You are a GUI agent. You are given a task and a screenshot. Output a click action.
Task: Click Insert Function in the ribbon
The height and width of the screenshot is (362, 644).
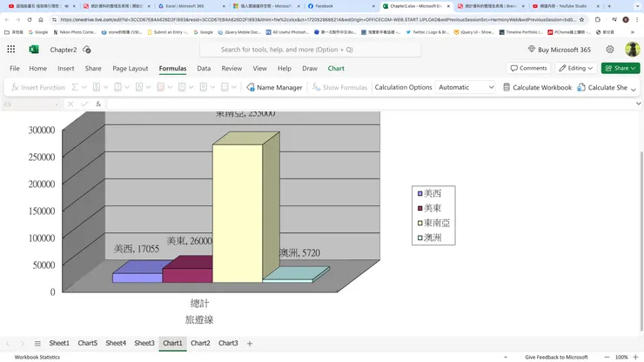(38, 87)
